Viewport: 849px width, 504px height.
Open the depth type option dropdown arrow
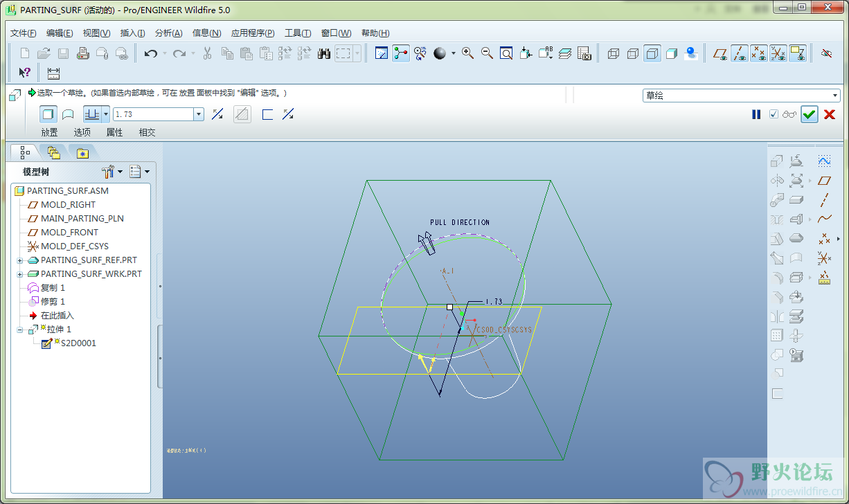tap(105, 114)
